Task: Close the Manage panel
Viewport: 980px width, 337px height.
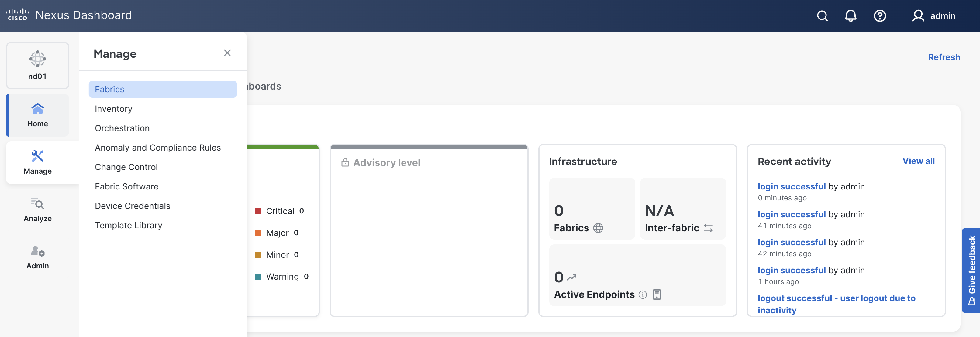Action: (x=227, y=53)
